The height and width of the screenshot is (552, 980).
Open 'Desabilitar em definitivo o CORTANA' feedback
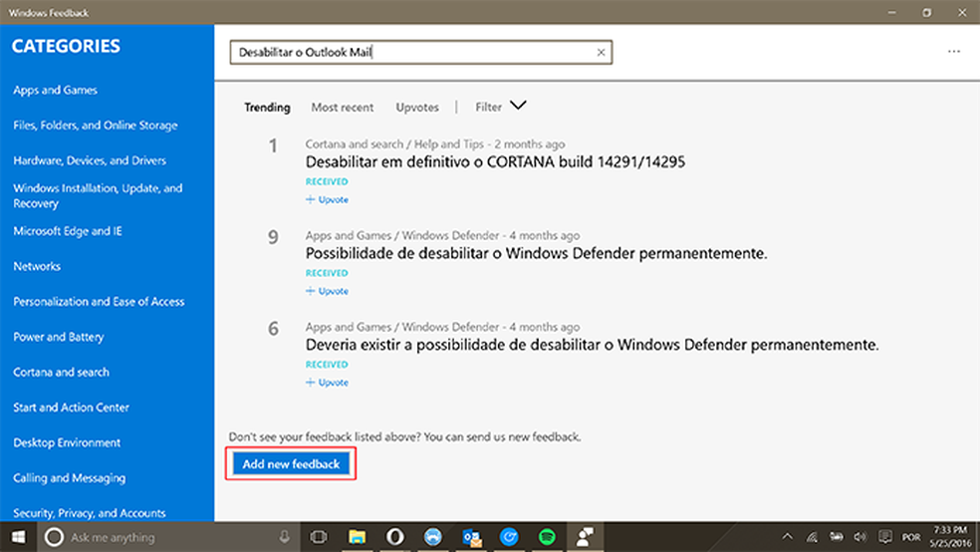tap(495, 162)
